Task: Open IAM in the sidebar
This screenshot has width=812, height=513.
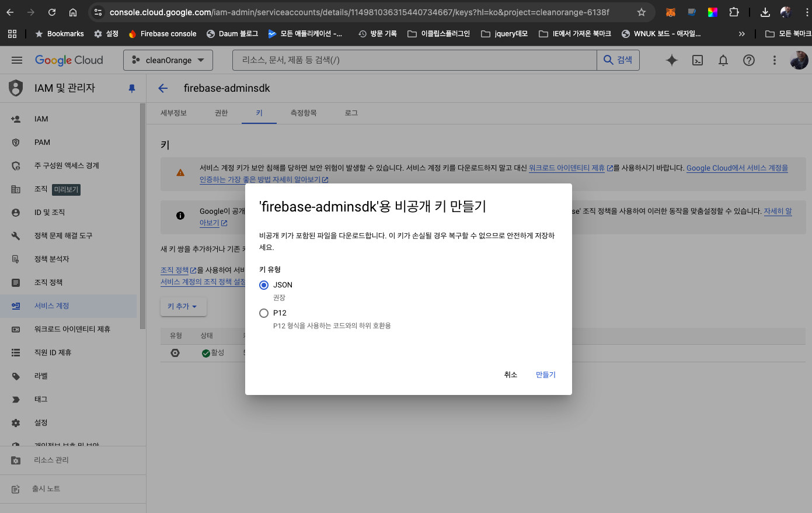Action: click(68, 119)
